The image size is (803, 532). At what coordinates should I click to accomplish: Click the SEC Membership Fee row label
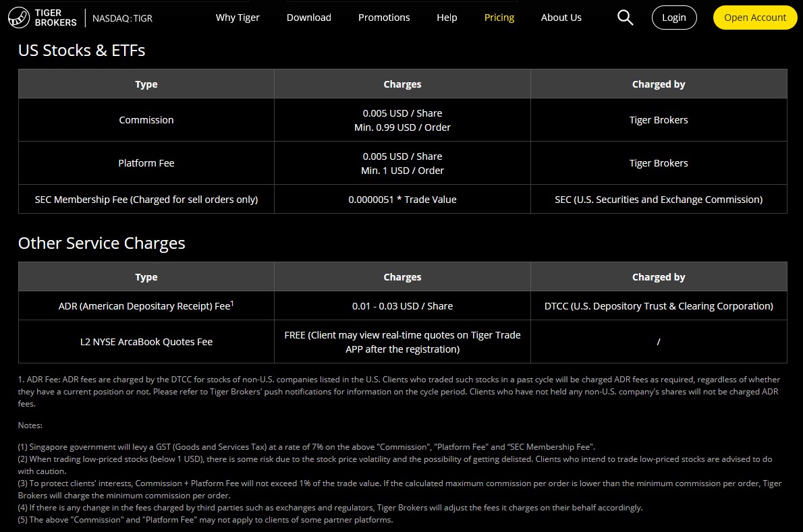pyautogui.click(x=146, y=200)
